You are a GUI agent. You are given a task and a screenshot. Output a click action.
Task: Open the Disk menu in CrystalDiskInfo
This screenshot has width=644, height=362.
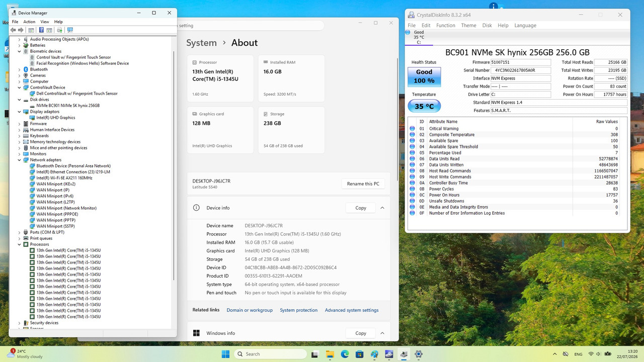click(487, 25)
